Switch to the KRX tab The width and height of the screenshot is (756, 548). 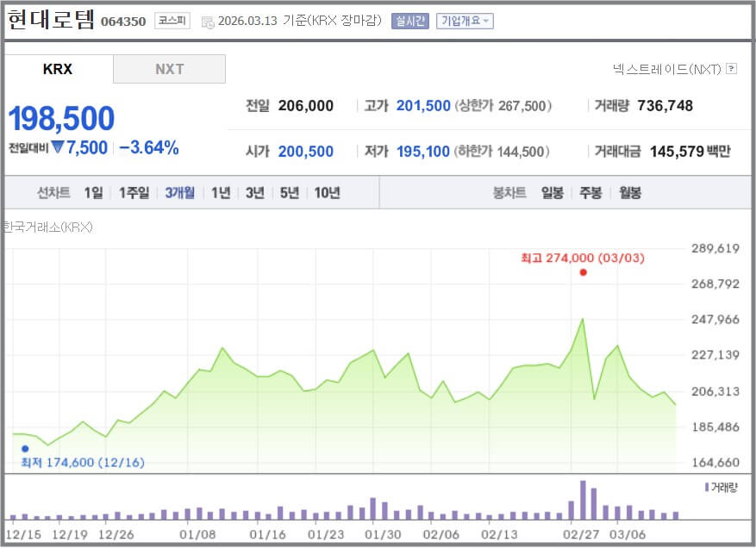(x=58, y=69)
